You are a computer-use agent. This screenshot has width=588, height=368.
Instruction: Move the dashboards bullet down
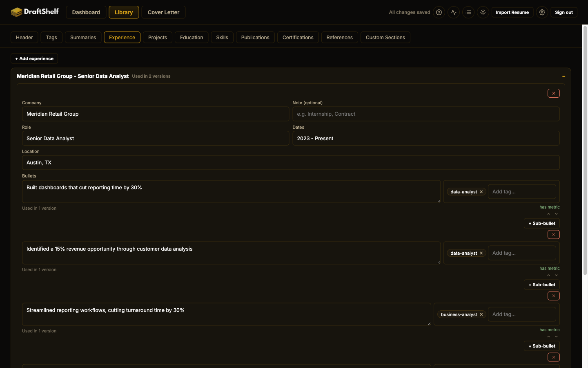[556, 214]
